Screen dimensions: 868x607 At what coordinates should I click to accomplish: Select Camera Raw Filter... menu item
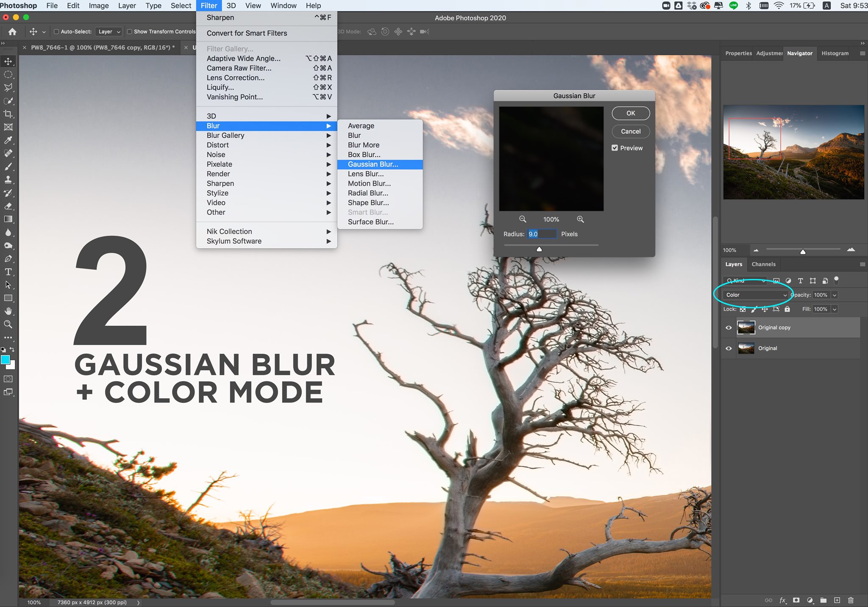point(267,68)
